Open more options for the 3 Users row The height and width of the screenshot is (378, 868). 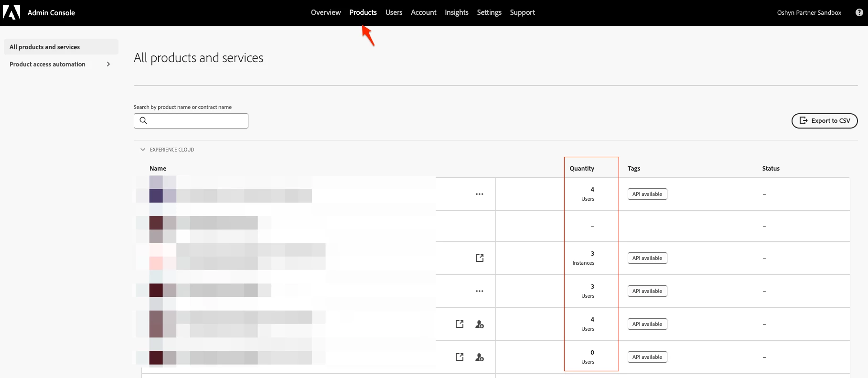480,291
